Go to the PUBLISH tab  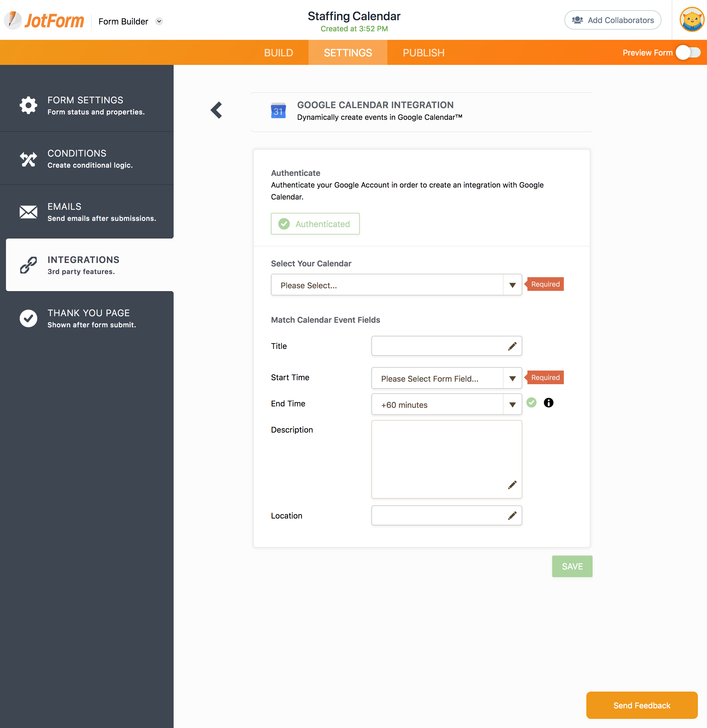tap(424, 53)
